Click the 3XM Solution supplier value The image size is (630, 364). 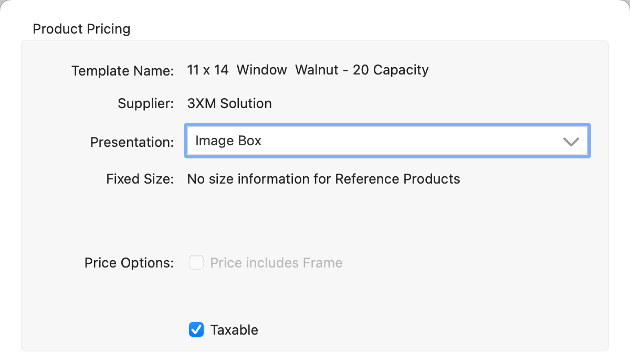point(229,103)
